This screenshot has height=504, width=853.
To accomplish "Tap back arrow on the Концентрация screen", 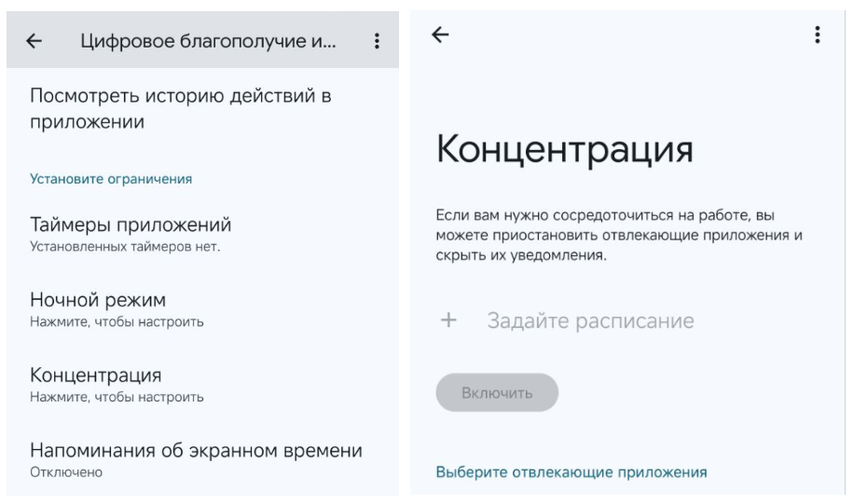I will tap(440, 34).
